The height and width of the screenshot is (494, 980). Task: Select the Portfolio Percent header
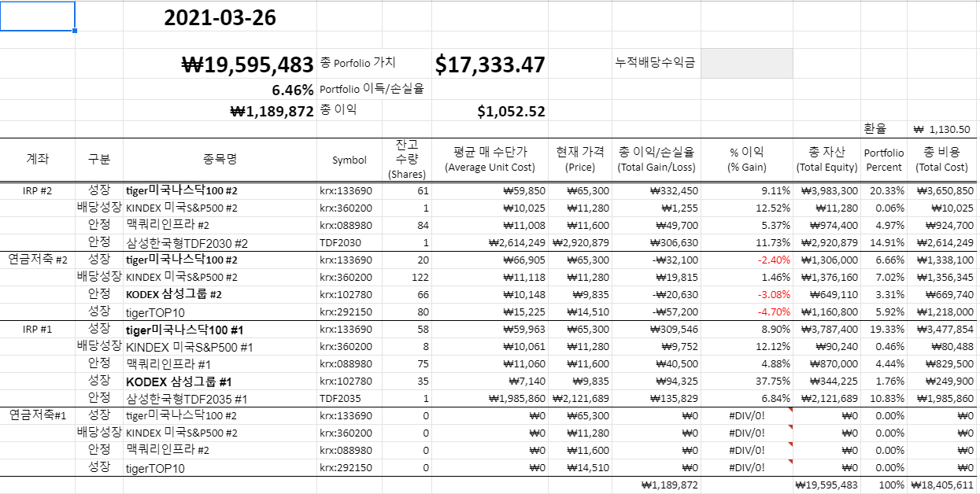pyautogui.click(x=884, y=160)
